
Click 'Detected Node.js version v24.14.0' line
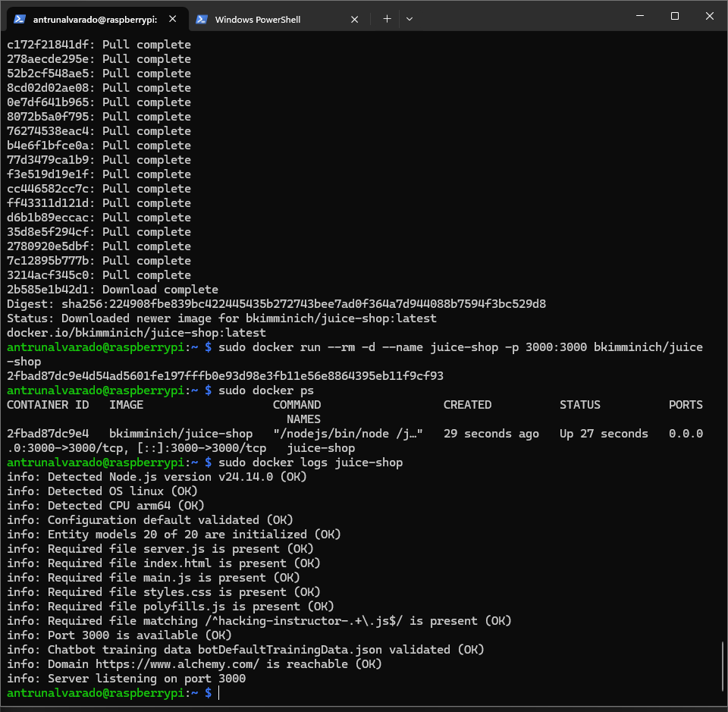pos(157,477)
